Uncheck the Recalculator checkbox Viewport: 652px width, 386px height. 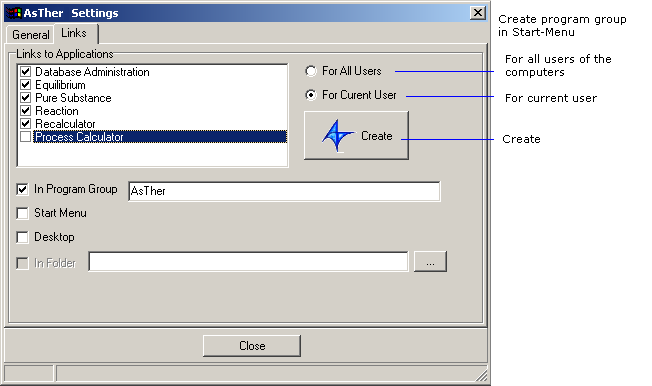[25, 124]
